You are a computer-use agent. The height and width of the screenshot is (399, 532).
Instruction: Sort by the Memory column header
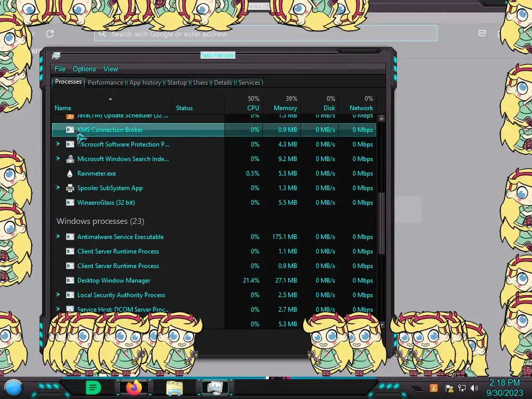point(281,104)
